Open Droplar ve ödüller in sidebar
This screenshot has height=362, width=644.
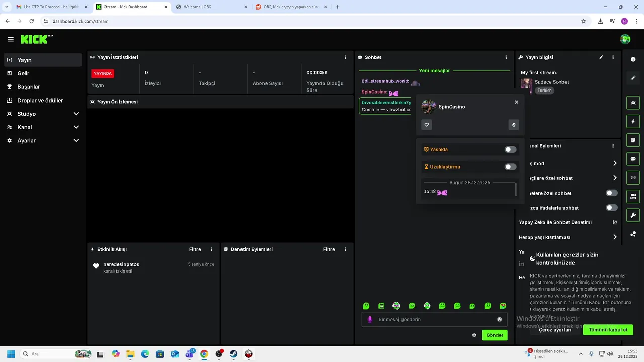43,101
